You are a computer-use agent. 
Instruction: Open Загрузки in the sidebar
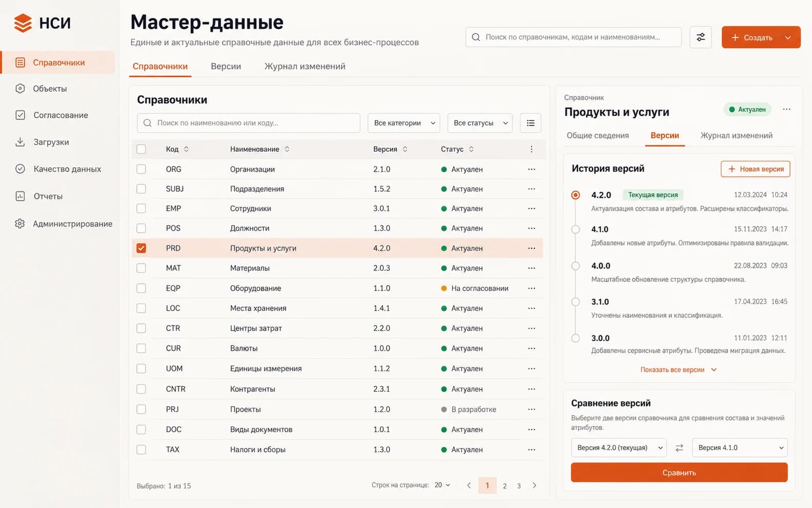pyautogui.click(x=51, y=142)
